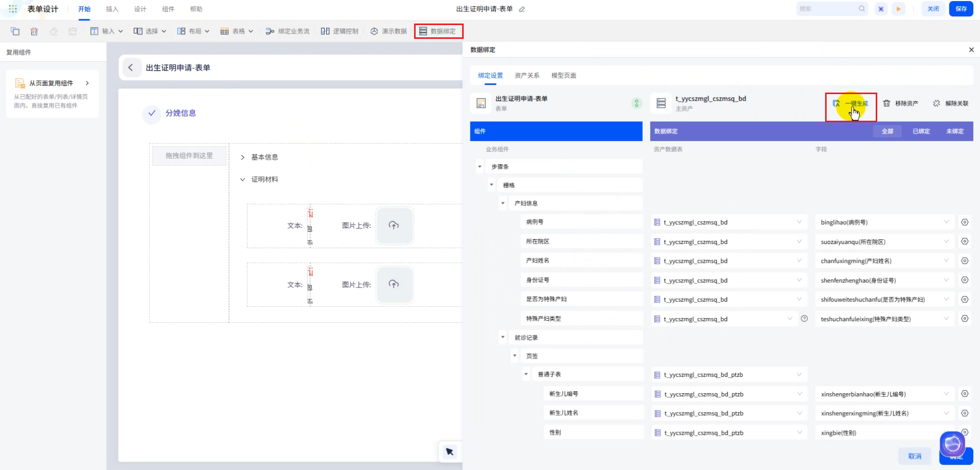Collapse the 产妇信息 tree node
Image resolution: width=980 pixels, height=470 pixels.
tap(503, 203)
